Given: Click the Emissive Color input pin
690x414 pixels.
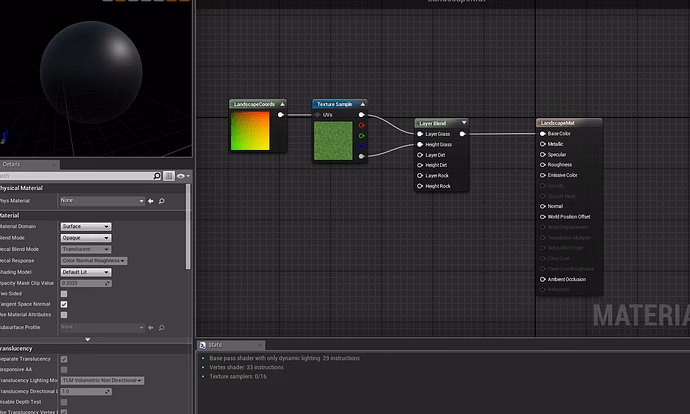Looking at the screenshot, I should (x=543, y=176).
